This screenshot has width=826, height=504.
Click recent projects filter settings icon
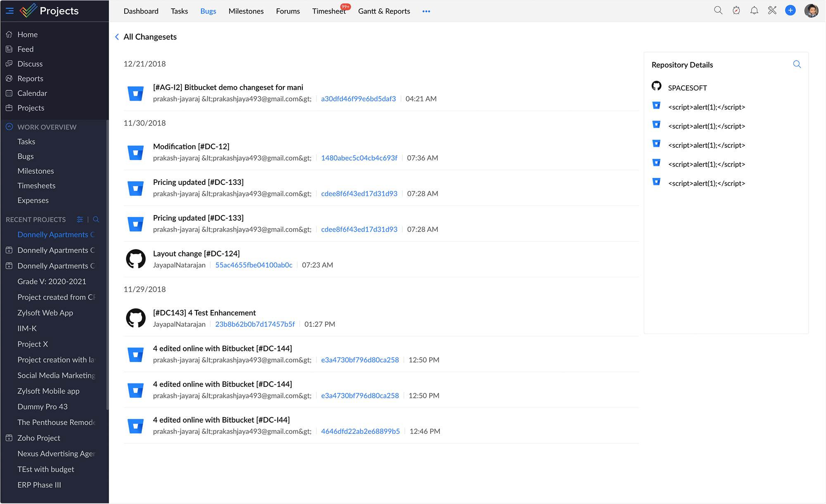[80, 220]
